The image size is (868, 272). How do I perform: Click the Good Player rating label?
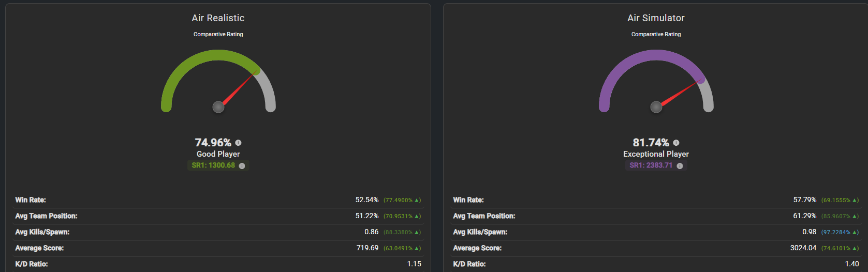pos(218,154)
